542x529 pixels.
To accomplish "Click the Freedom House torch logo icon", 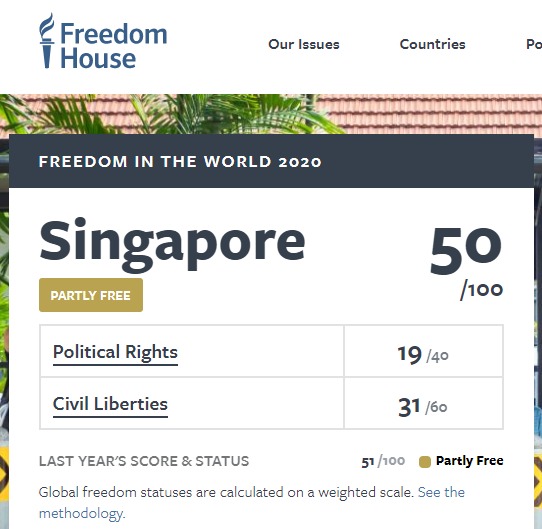I will click(47, 41).
